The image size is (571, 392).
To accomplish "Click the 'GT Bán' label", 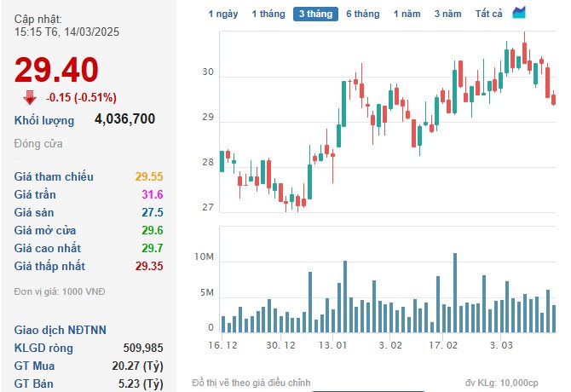I will (33, 383).
